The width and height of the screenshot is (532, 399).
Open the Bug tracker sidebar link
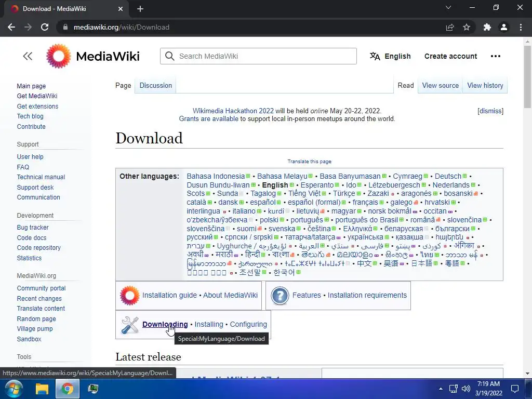[33, 228]
